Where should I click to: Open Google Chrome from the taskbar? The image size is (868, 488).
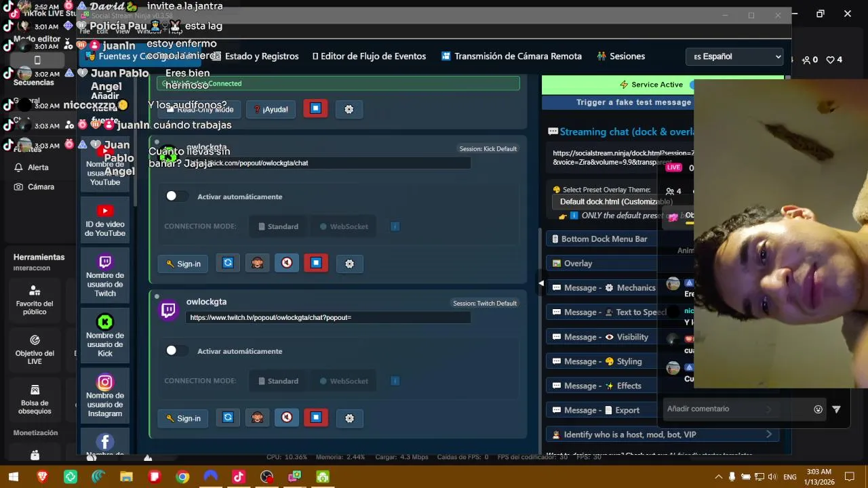pyautogui.click(x=182, y=476)
